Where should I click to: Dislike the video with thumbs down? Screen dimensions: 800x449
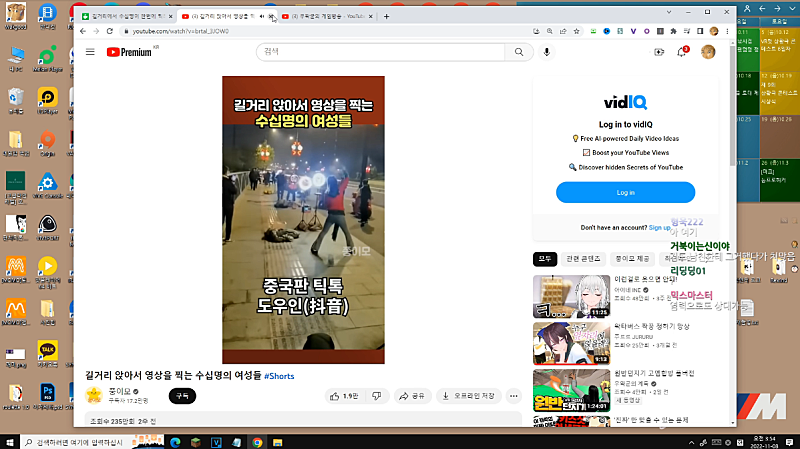coord(377,396)
